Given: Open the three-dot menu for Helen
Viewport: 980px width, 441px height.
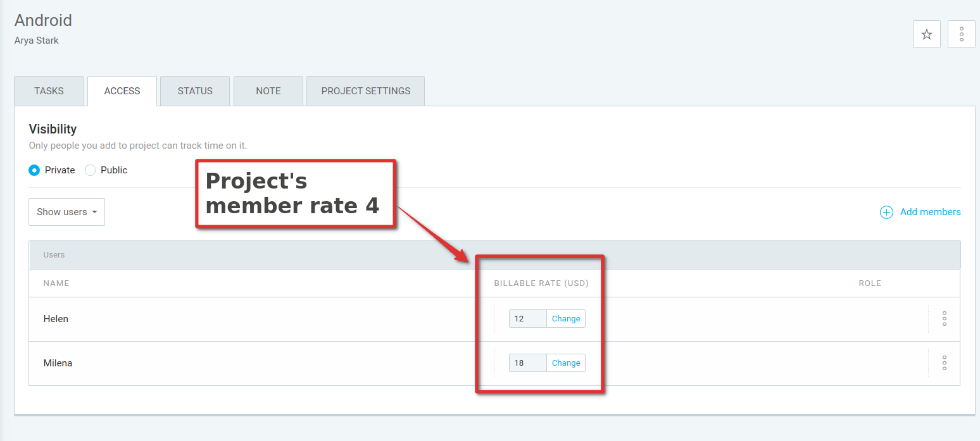Looking at the screenshot, I should click(x=944, y=319).
